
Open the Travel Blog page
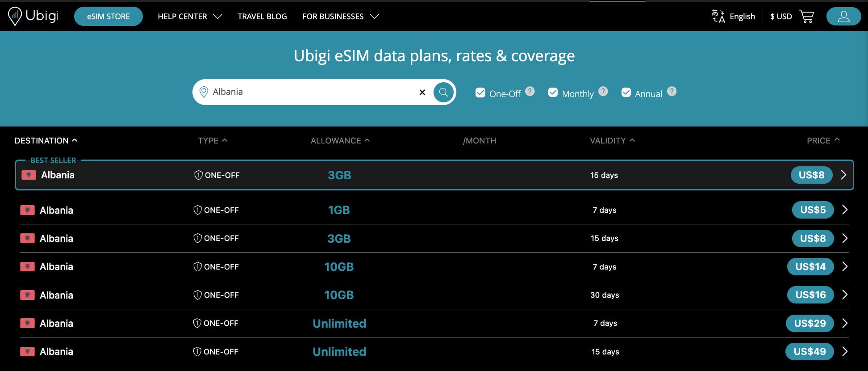point(262,17)
